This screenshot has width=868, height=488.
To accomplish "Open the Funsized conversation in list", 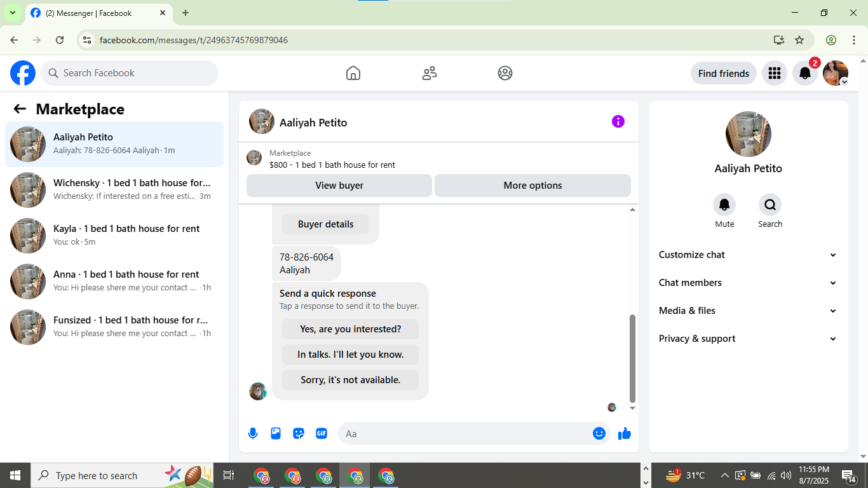I will [x=114, y=327].
